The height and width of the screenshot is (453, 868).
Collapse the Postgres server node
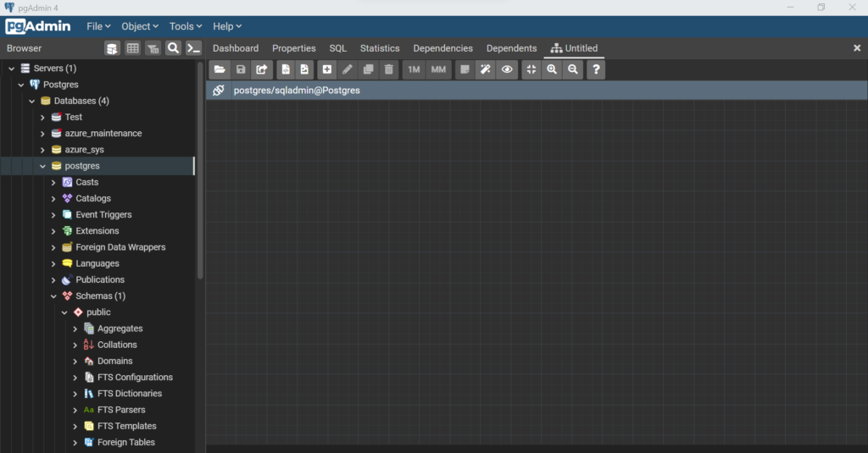point(21,85)
